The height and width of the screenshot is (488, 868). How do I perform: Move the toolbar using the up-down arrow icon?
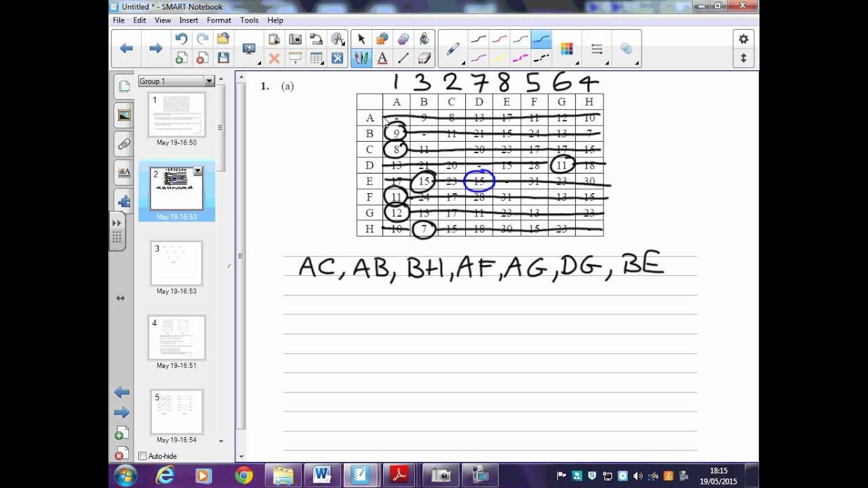click(x=743, y=58)
